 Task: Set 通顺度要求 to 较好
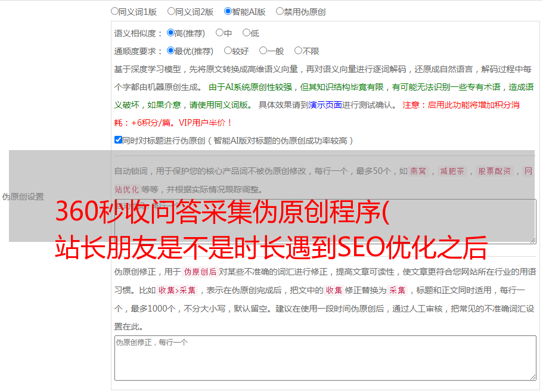tap(228, 51)
